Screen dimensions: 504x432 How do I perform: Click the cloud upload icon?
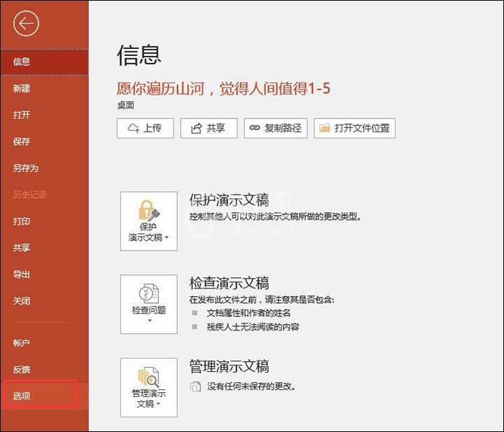[x=134, y=128]
